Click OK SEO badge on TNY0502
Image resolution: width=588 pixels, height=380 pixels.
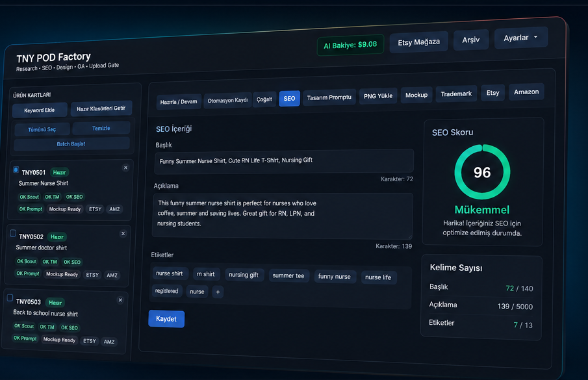point(72,262)
